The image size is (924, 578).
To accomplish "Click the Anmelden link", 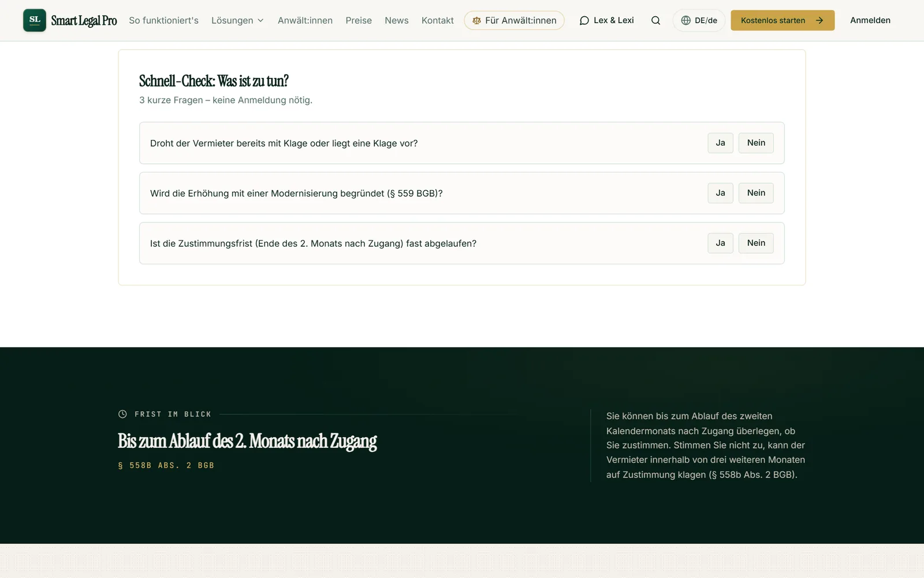I will [870, 20].
